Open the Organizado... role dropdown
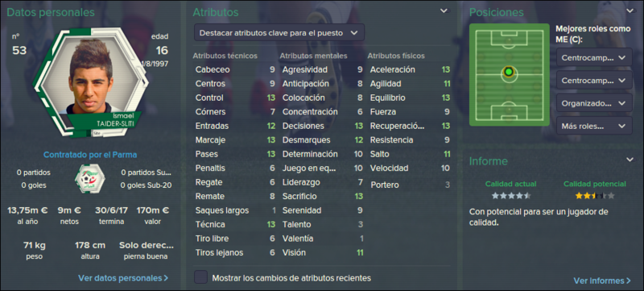This screenshot has height=291, width=644. tap(594, 103)
